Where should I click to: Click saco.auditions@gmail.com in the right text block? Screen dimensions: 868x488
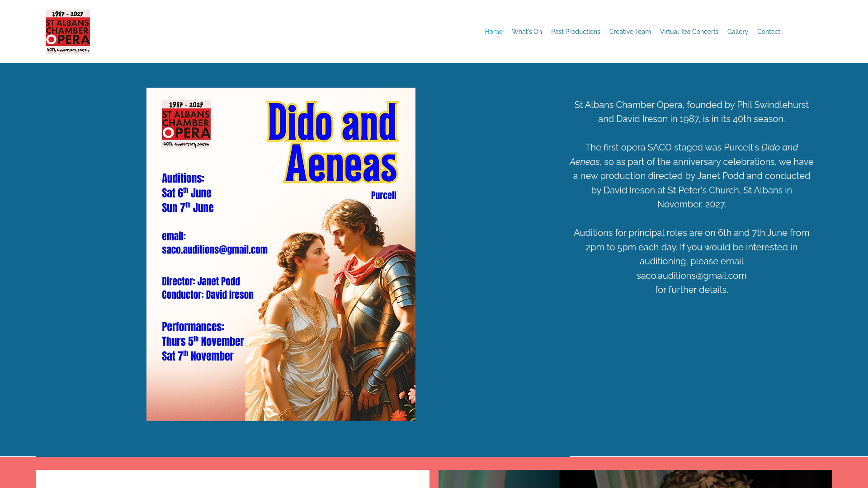692,276
